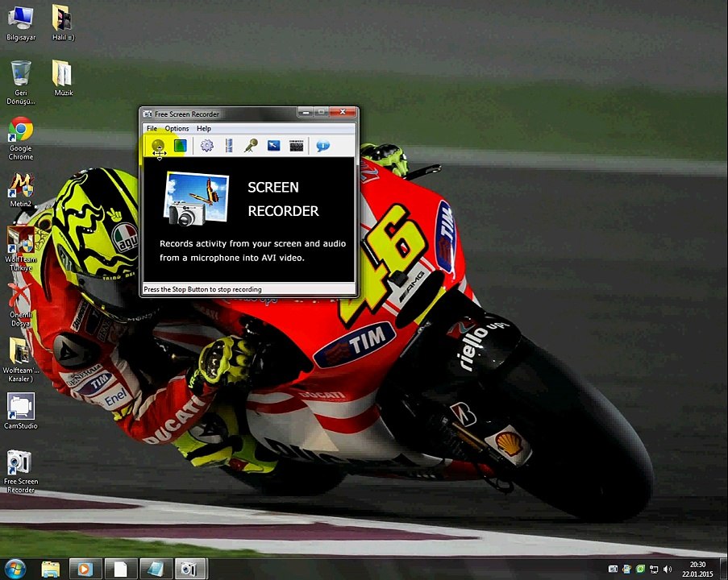Click the film strip toolbar icon

(229, 146)
